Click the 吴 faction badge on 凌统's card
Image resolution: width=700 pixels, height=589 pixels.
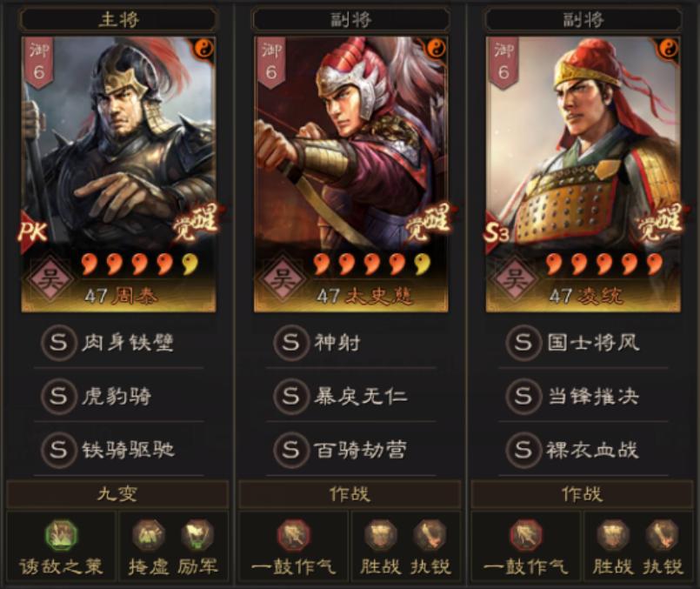pos(514,278)
